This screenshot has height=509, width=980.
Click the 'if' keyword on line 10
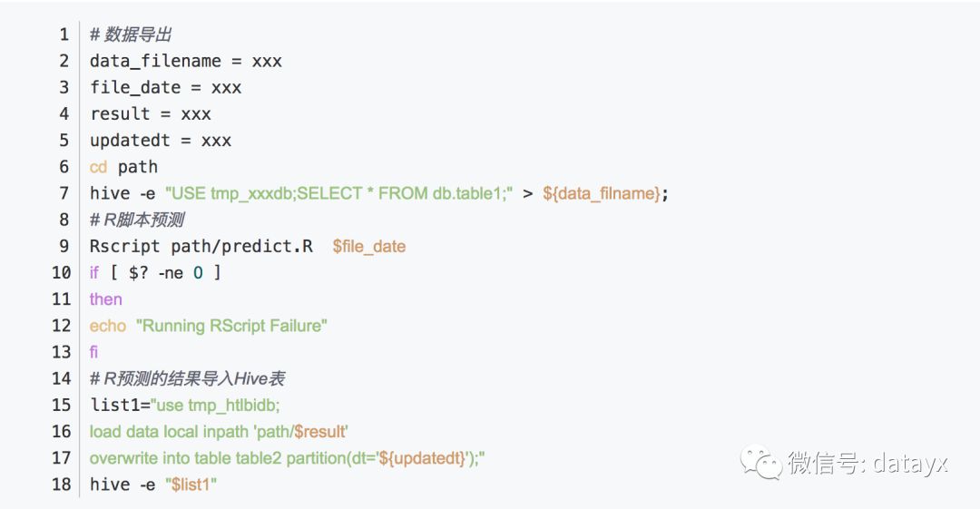pos(93,272)
